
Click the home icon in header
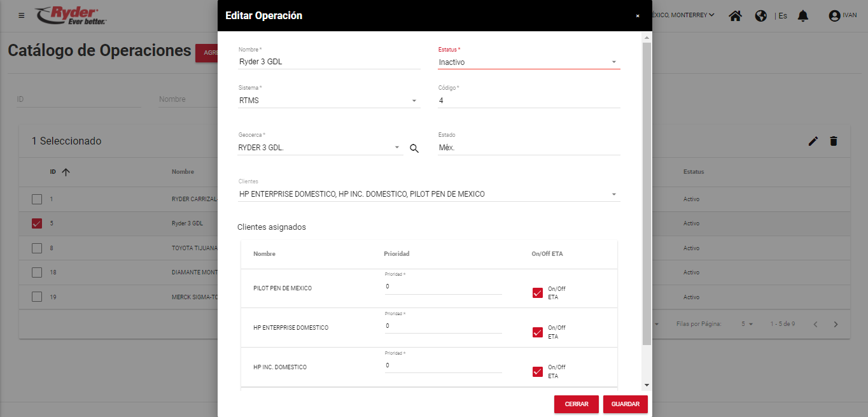[735, 15]
